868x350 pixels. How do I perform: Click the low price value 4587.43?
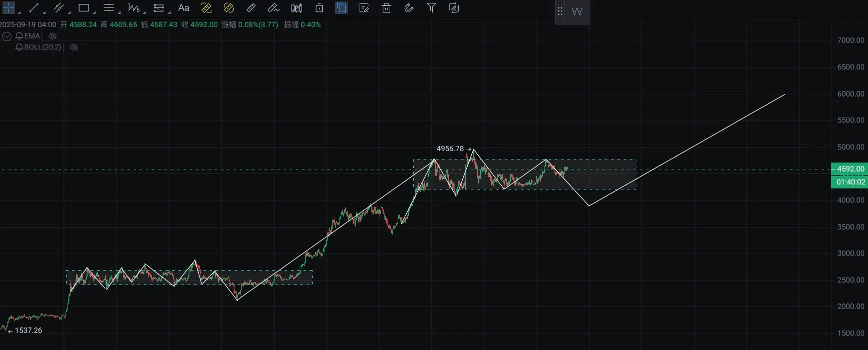pos(164,24)
